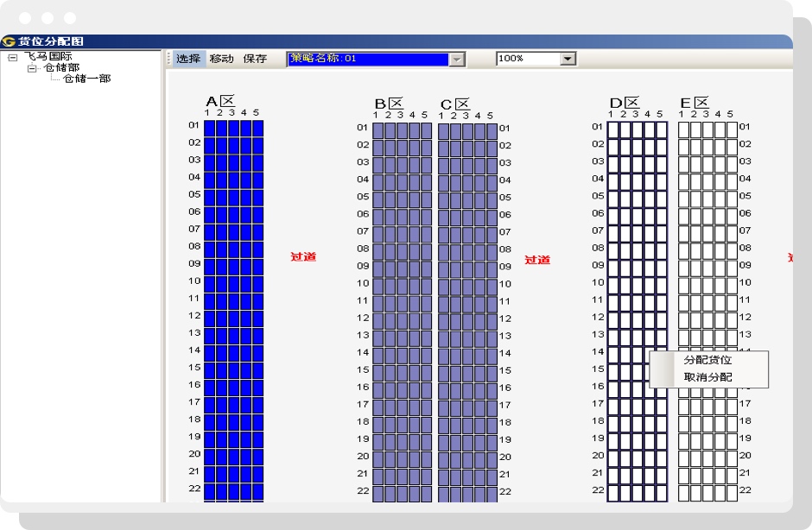The image size is (812, 530).
Task: Collapse the 飞马国际 tree node
Action: coord(13,57)
